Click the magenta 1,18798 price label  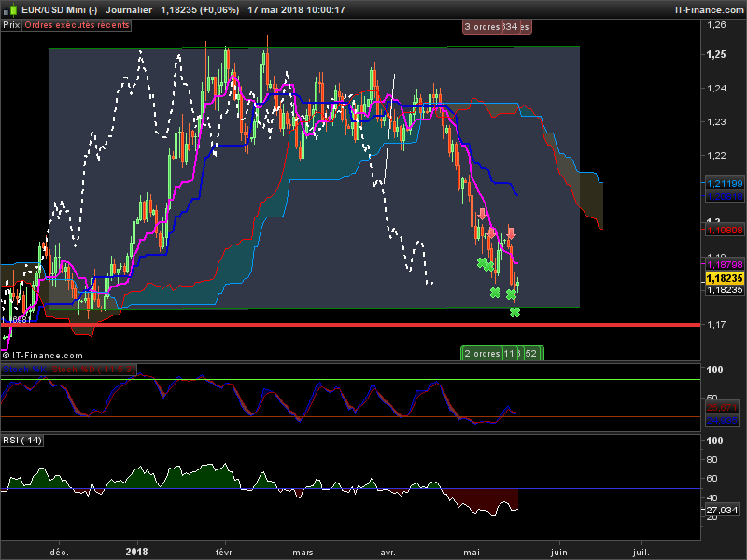[725, 264]
